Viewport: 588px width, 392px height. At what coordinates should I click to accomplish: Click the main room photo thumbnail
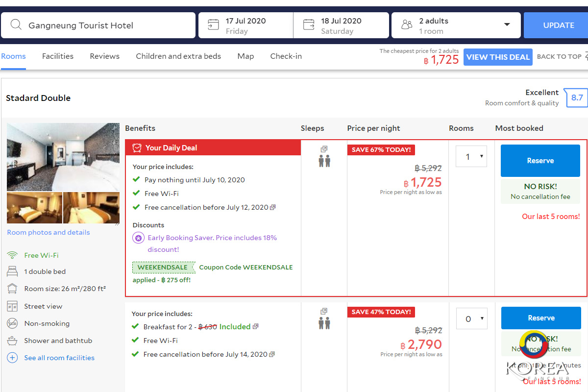pyautogui.click(x=63, y=157)
